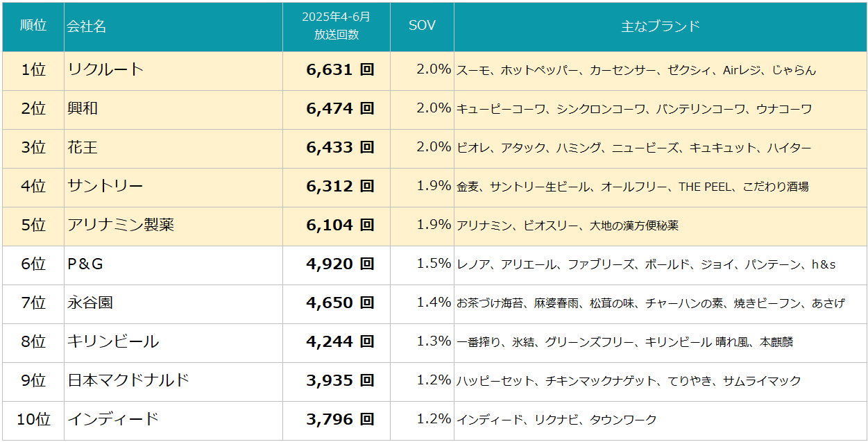Click the 主なブランド column header
Screen dimensions: 868x442
click(661, 26)
